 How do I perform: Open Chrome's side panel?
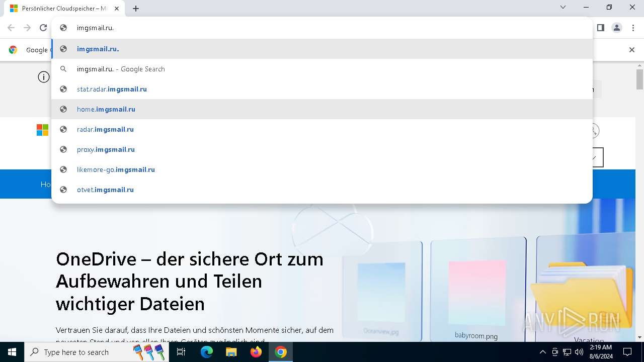[600, 28]
